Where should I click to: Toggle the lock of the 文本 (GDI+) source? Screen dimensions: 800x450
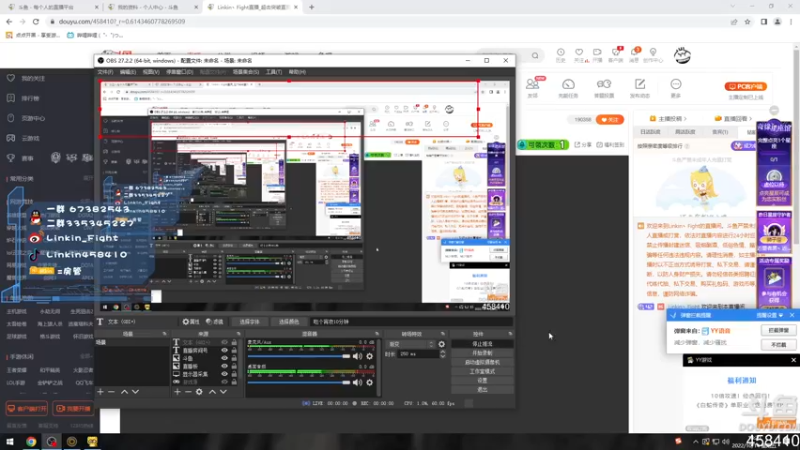234,342
